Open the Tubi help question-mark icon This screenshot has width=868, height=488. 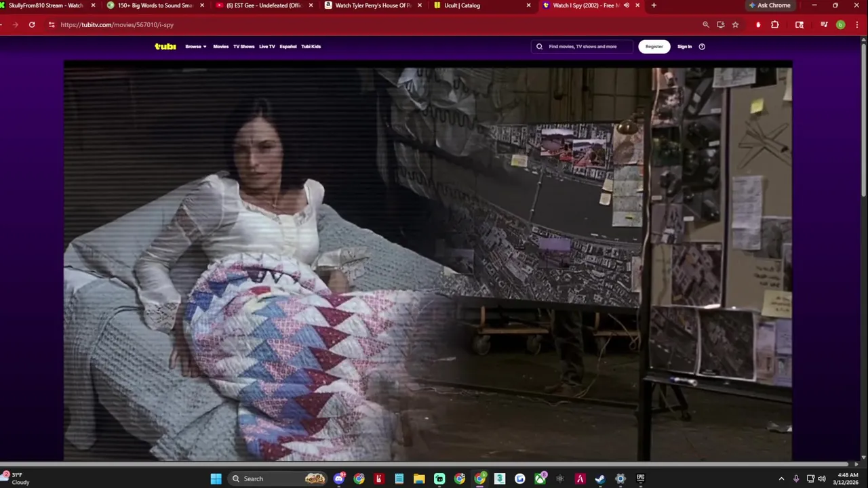tap(702, 46)
